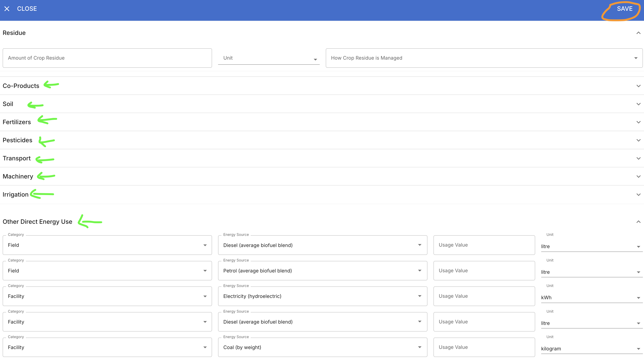The width and height of the screenshot is (644, 360).
Task: Click the CLOSE text button
Action: point(27,9)
